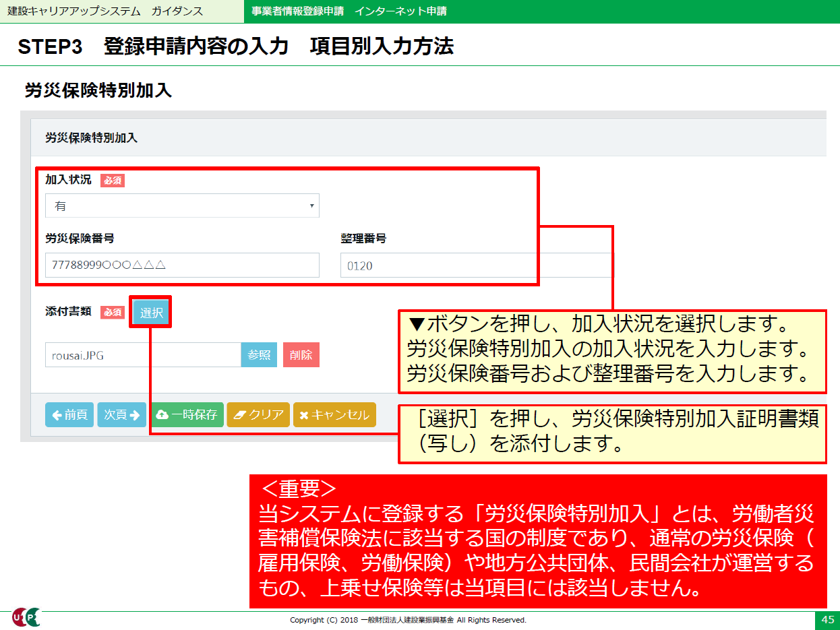This screenshot has width=840, height=630.
Task: Click the rousai.JPG file name field
Action: (x=143, y=355)
